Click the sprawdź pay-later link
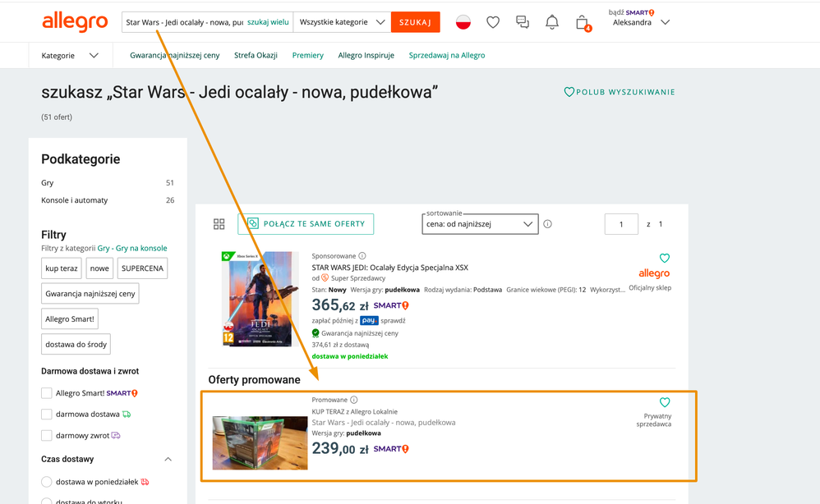 click(x=393, y=321)
